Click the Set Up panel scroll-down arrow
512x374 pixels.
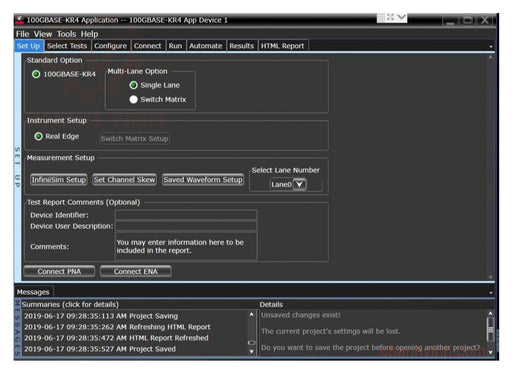[x=490, y=277]
